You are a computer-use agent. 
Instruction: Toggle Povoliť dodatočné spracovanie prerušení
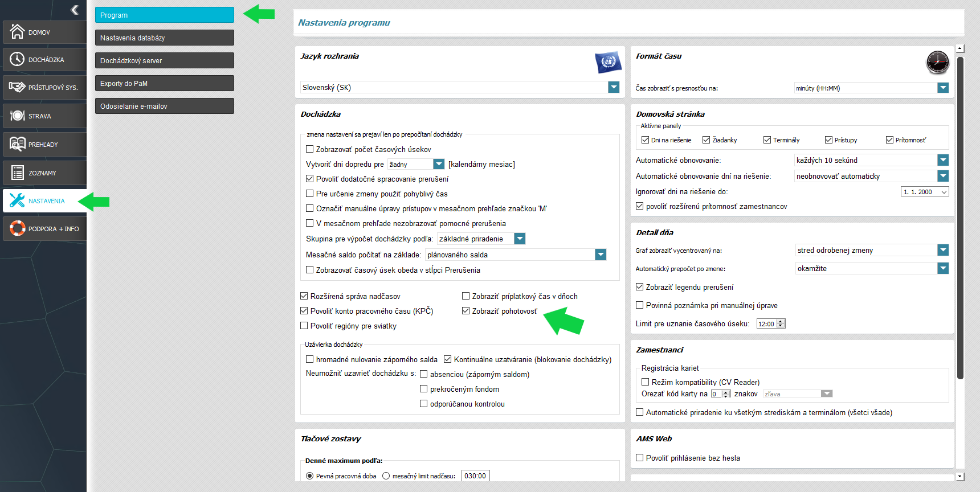(x=310, y=179)
